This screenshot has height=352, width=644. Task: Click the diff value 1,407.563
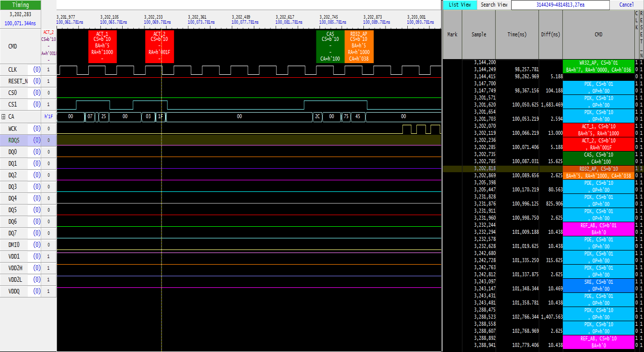pyautogui.click(x=551, y=317)
